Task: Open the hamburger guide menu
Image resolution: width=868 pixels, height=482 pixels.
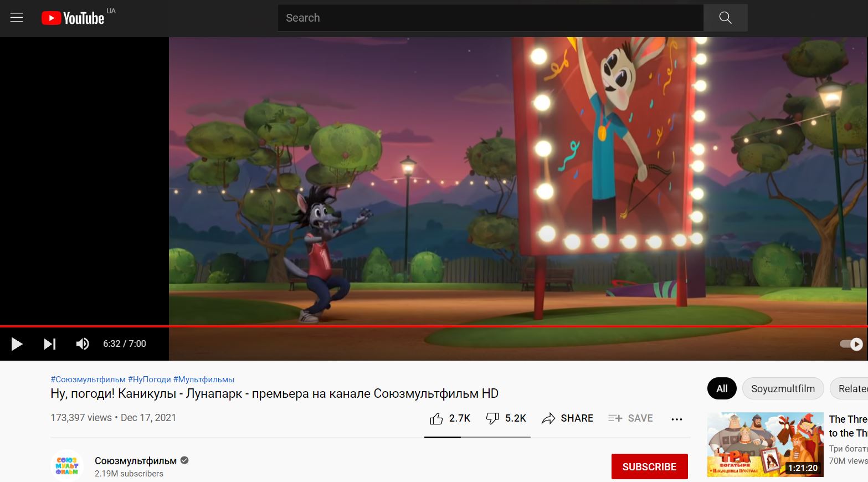Action: [x=17, y=18]
